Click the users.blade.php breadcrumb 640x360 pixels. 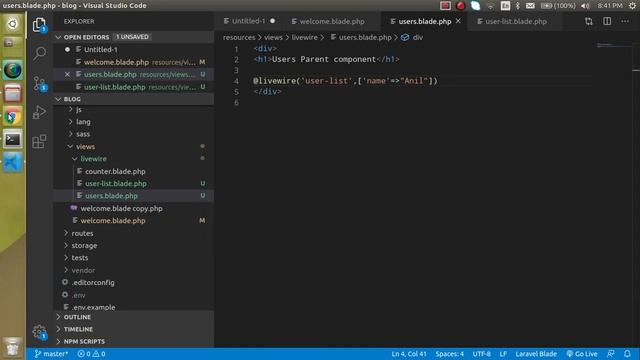361,37
